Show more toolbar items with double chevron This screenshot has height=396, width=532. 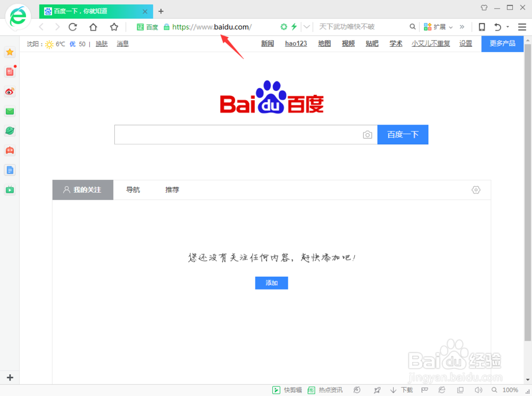(x=462, y=27)
